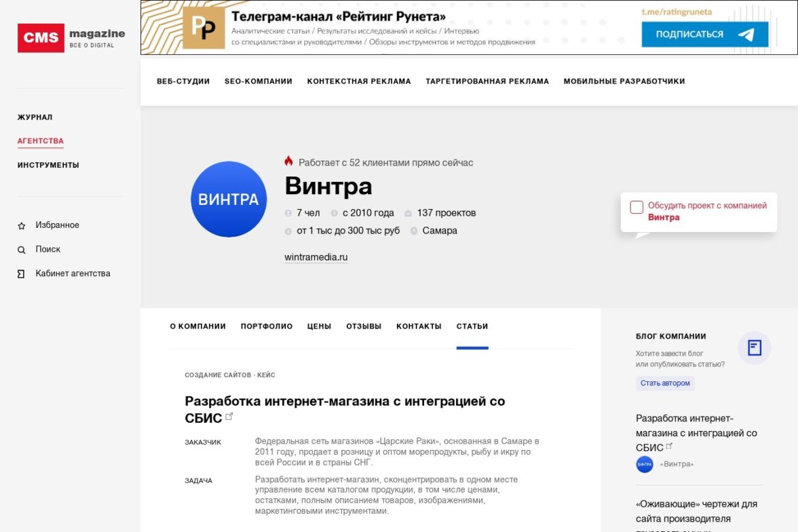
Task: Click the Стать автором button
Action: tap(665, 383)
